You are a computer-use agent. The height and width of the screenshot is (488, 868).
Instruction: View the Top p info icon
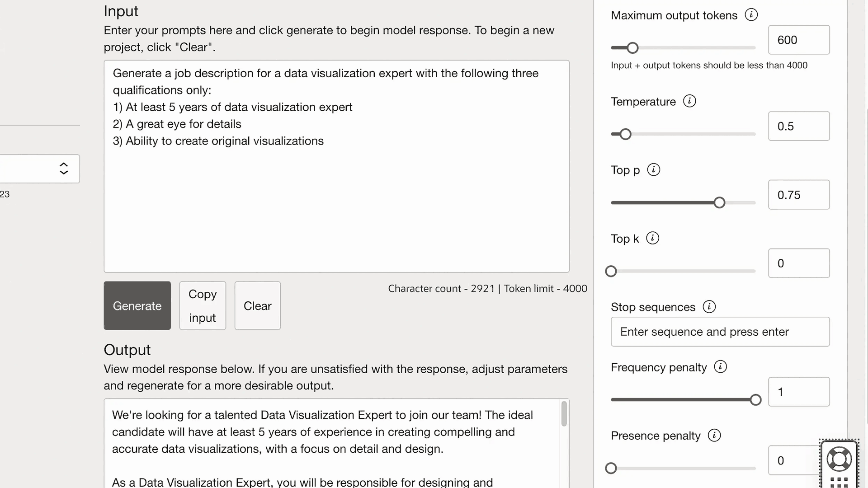click(x=653, y=170)
